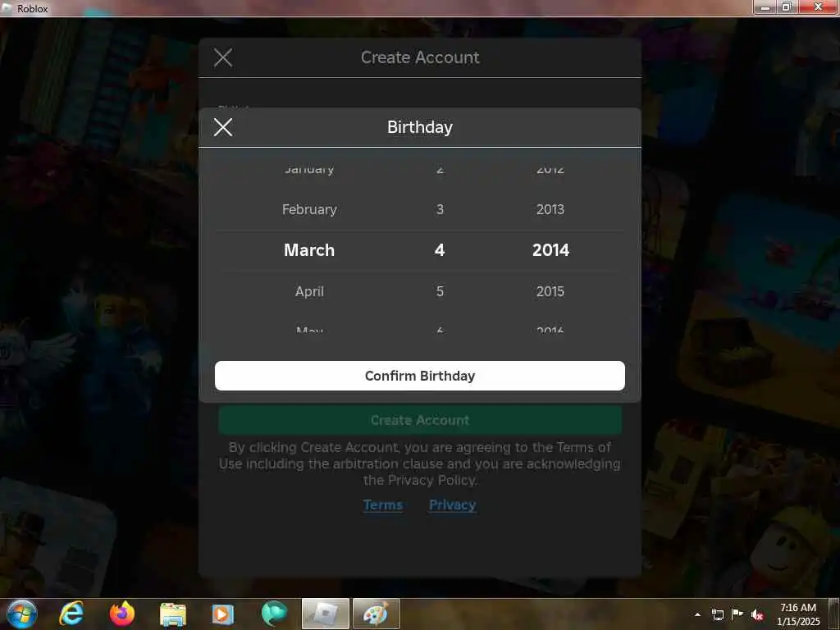
Task: Open the Privacy link
Action: pyautogui.click(x=452, y=505)
